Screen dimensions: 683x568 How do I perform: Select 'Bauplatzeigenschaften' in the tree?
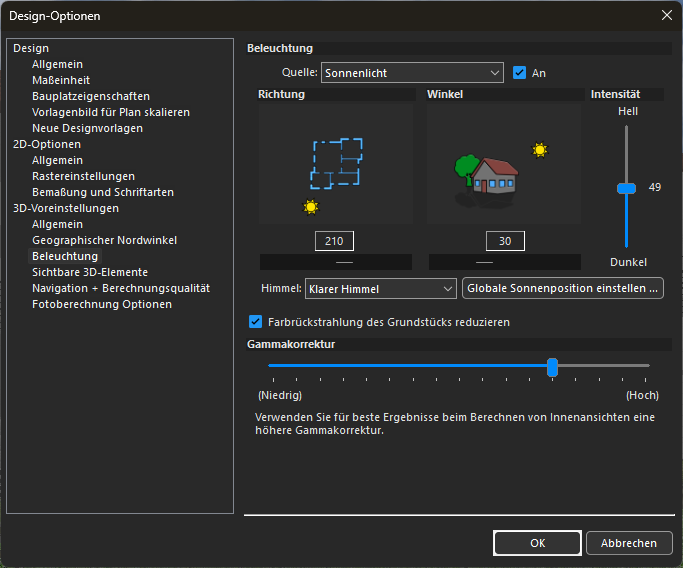point(91,96)
